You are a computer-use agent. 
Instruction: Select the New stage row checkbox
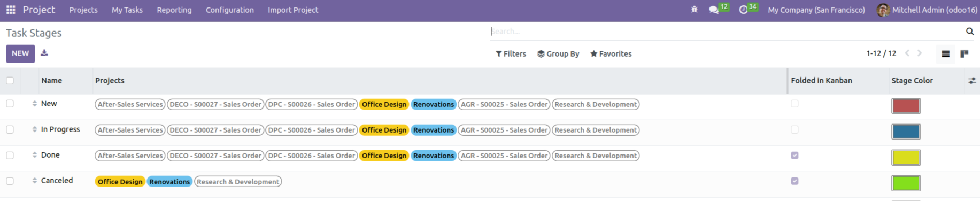coord(10,104)
